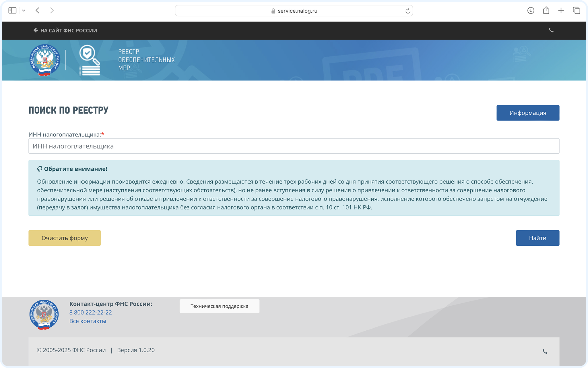
Task: Reload the page with the refresh icon
Action: (407, 11)
